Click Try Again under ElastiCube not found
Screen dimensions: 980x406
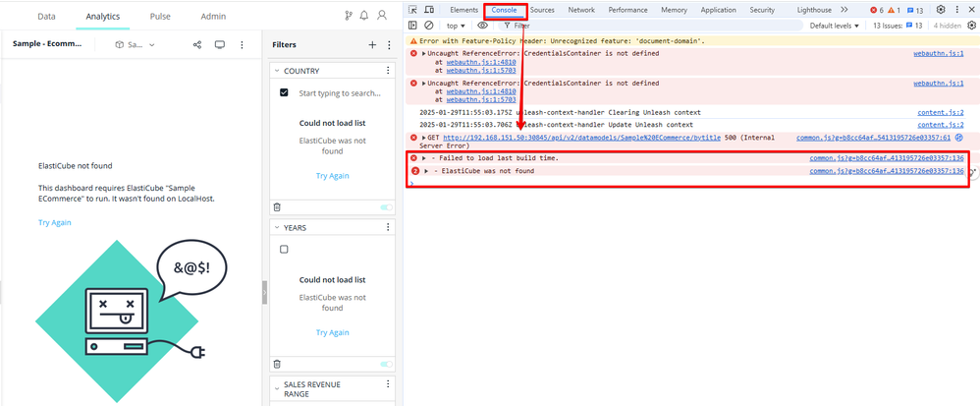coord(55,222)
